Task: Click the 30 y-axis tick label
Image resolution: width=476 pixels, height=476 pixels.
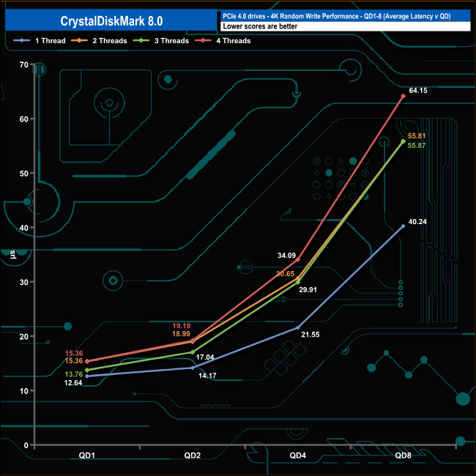Action: tap(23, 282)
